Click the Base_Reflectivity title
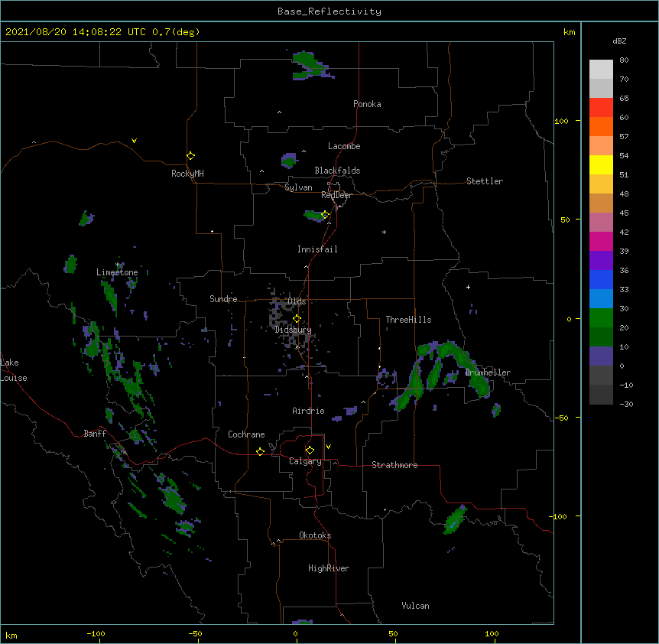This screenshot has height=644, width=659. click(x=329, y=11)
